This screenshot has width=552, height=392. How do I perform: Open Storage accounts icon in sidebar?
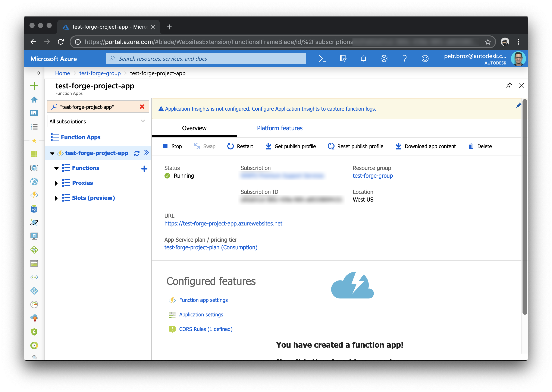coord(34,264)
